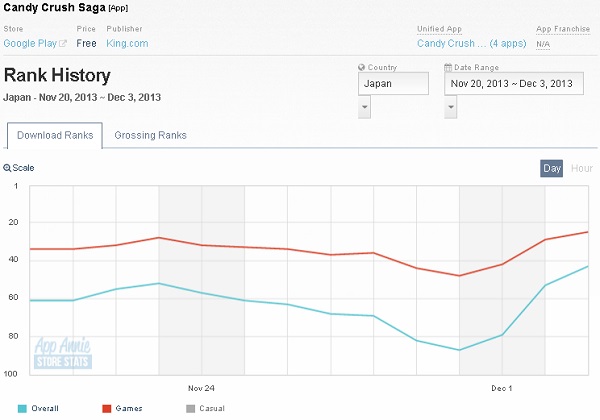Expand the Date Range dropdown arrow
Viewport: 600px width, 420px height.
[450, 107]
